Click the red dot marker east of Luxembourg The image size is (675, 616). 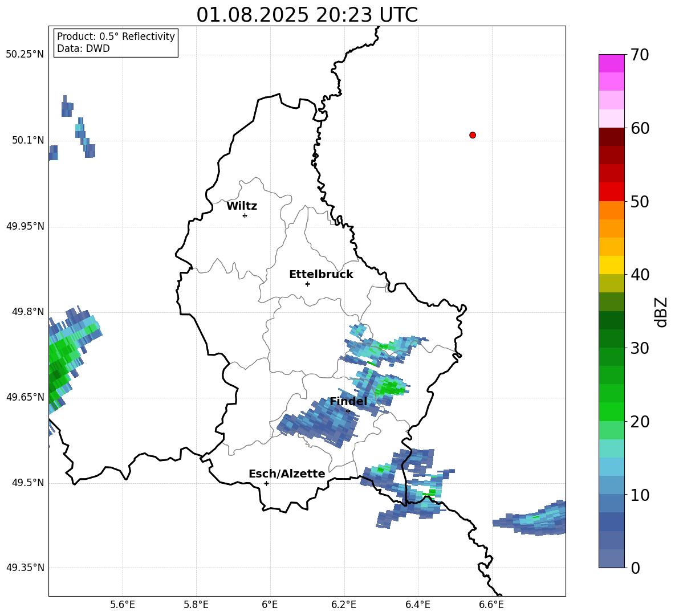coord(473,135)
